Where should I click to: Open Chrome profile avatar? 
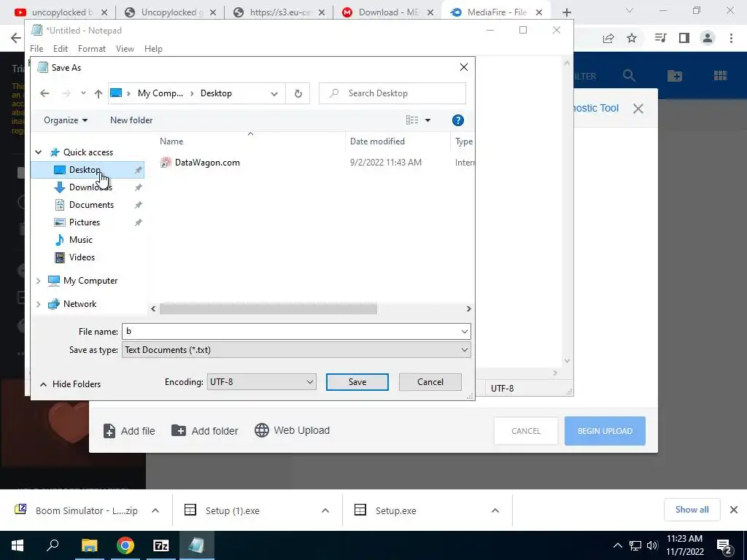(x=708, y=38)
